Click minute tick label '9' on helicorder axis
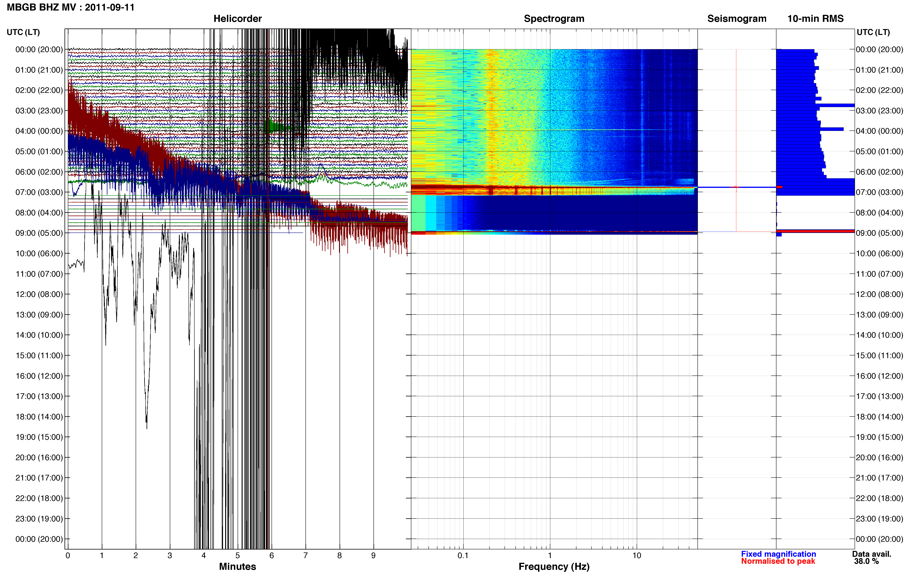This screenshot has height=578, width=924. click(x=373, y=555)
